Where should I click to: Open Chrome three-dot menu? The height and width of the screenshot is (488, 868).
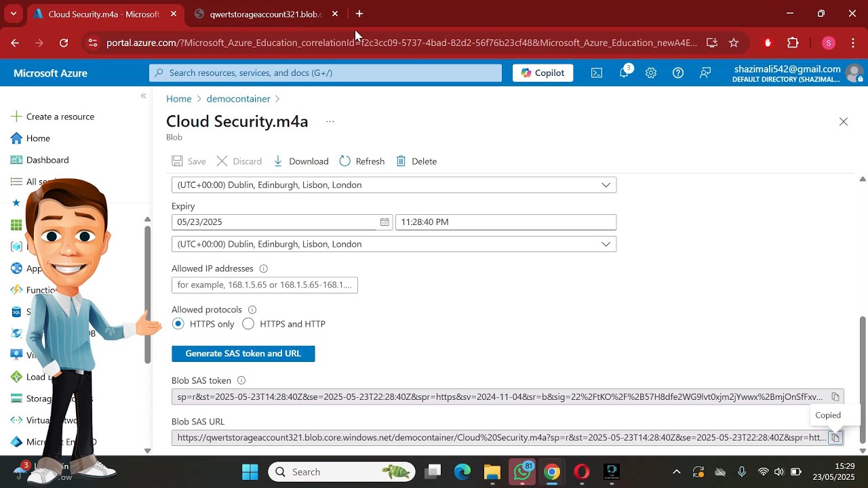coord(853,43)
